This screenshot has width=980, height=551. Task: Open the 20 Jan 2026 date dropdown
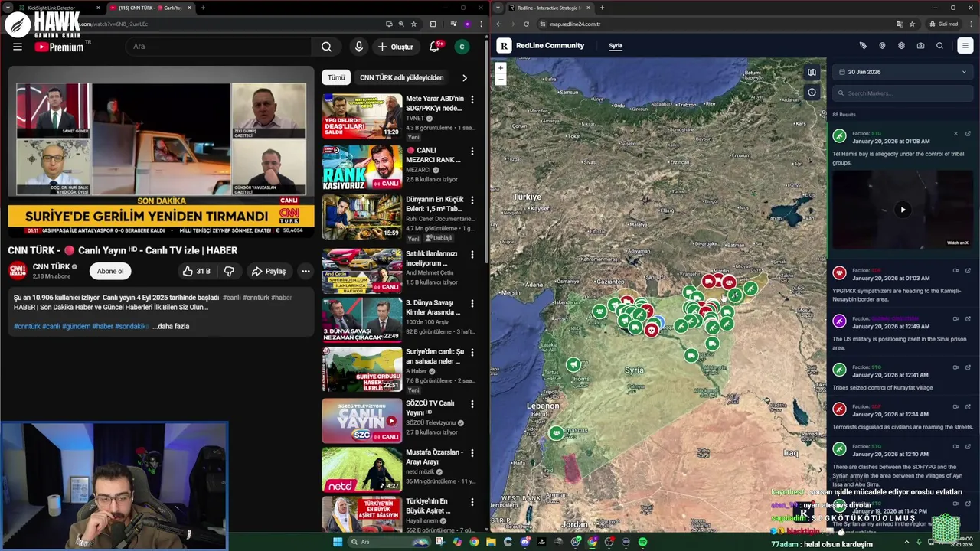(903, 72)
